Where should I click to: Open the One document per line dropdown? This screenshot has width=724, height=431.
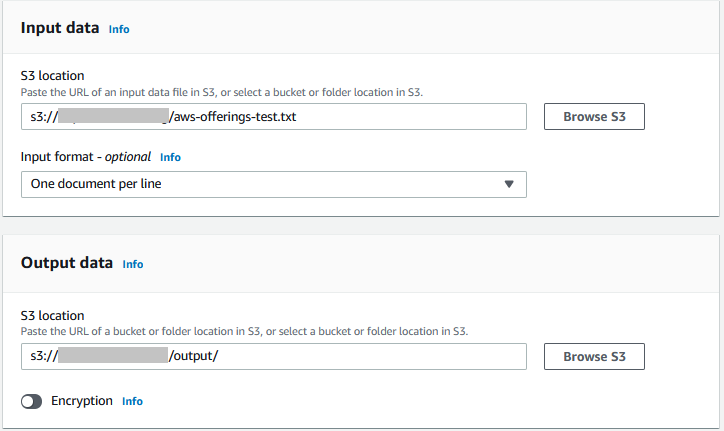tap(273, 184)
